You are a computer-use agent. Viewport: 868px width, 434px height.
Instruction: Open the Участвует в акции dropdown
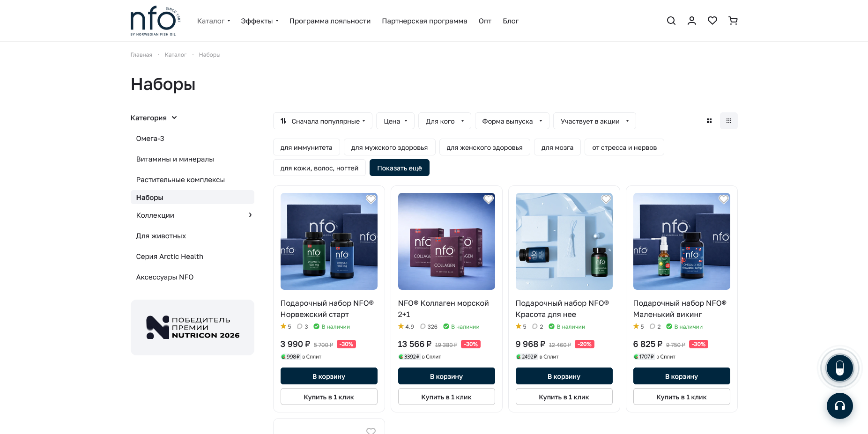[594, 121]
